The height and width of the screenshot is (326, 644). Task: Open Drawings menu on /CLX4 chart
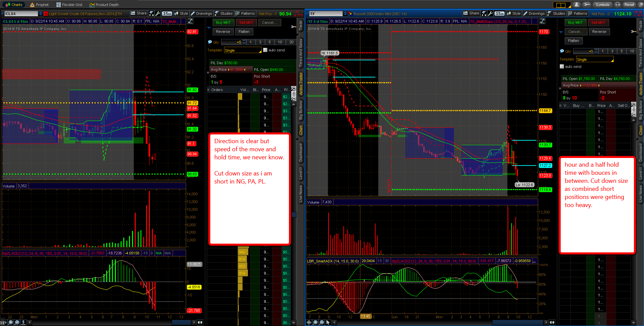pos(201,13)
